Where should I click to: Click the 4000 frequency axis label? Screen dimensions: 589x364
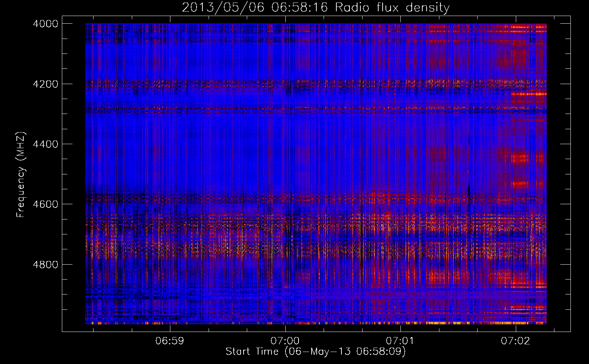coord(46,24)
